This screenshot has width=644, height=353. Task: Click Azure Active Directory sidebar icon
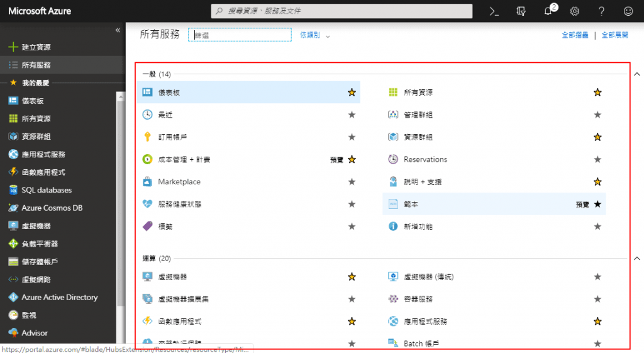[x=13, y=297]
